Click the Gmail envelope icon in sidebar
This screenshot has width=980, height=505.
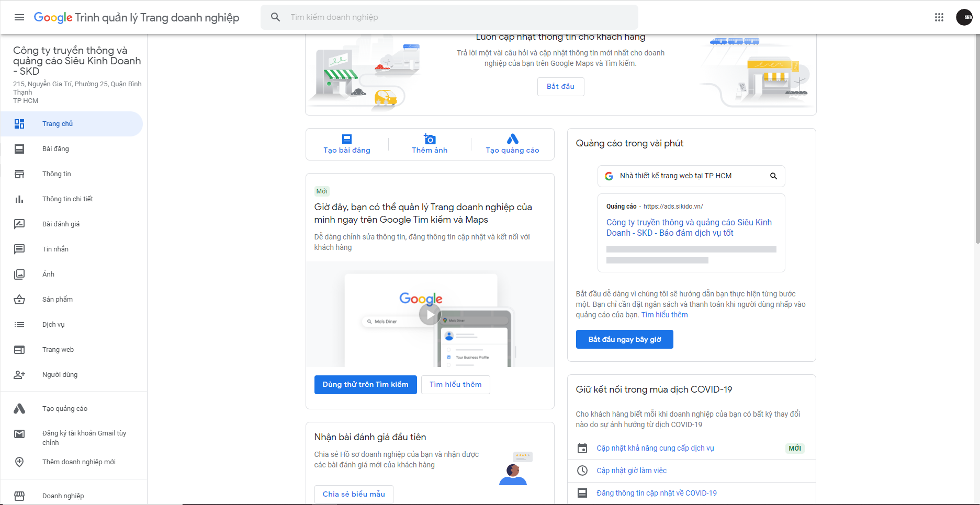click(19, 434)
